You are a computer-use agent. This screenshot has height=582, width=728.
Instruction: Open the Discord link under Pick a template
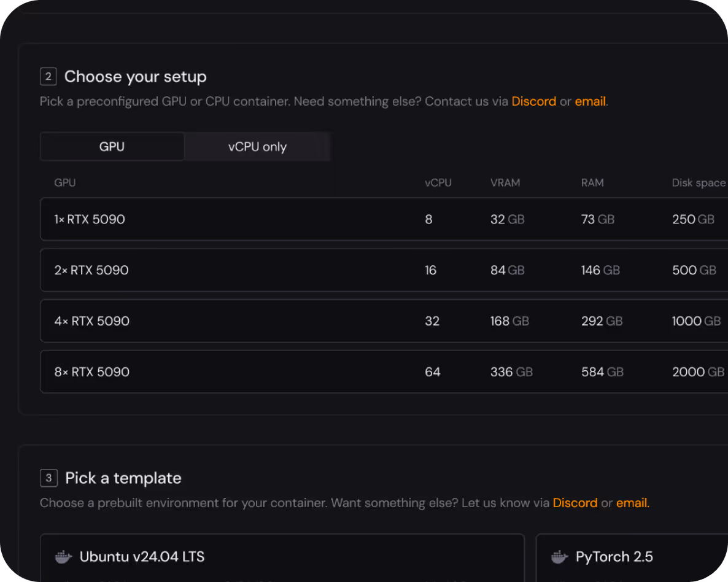pos(575,503)
